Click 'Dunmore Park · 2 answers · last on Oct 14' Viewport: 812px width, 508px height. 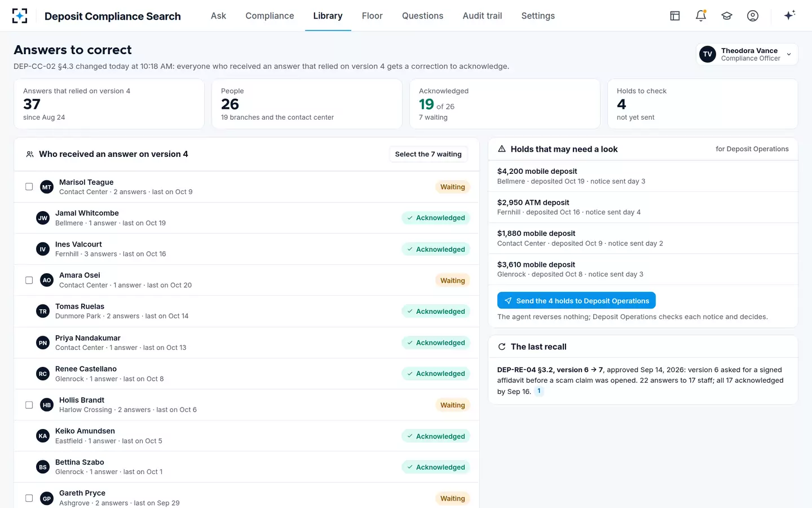click(122, 316)
